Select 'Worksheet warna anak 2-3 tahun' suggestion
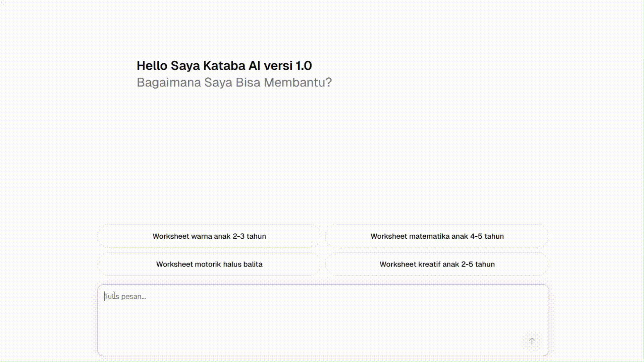 click(x=209, y=236)
